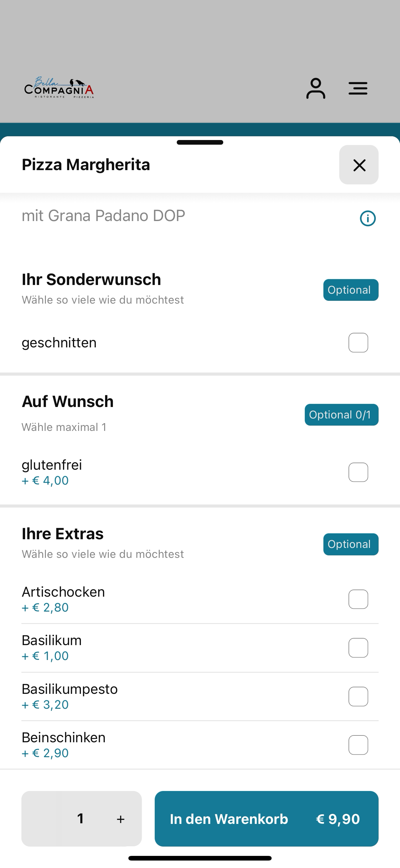Tap the Ihre Extras section heading

pyautogui.click(x=63, y=534)
